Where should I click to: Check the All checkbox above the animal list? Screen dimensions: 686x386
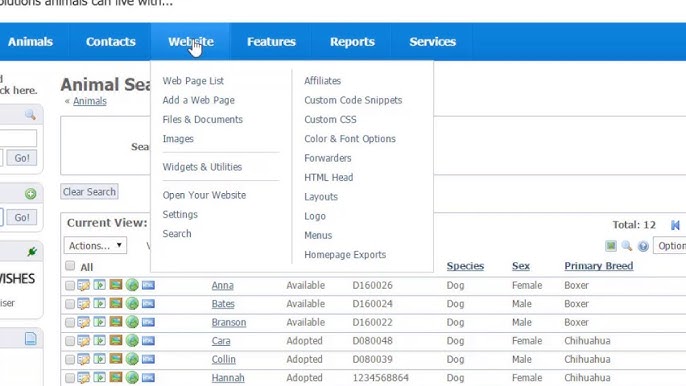pyautogui.click(x=70, y=266)
